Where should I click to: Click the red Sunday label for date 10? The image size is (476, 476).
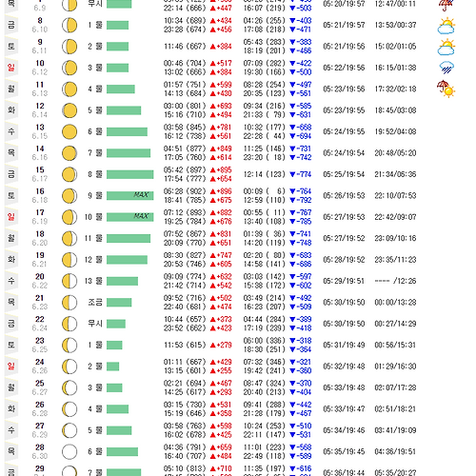[11, 68]
